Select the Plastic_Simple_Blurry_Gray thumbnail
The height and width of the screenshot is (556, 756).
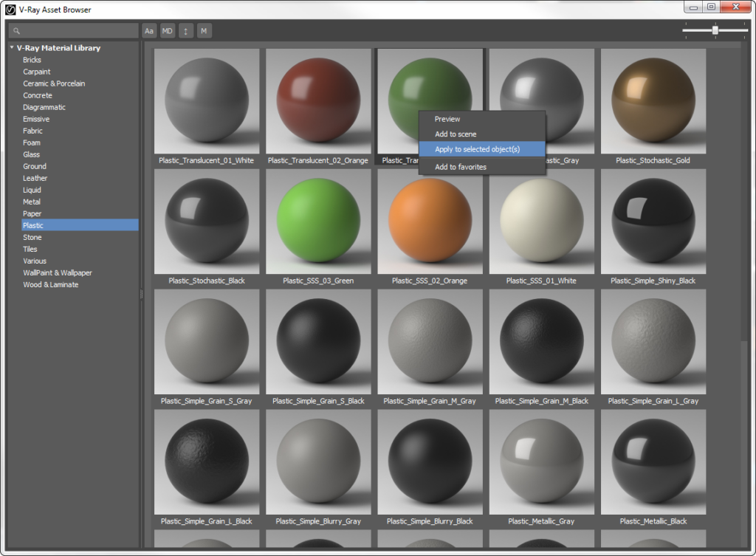click(318, 462)
